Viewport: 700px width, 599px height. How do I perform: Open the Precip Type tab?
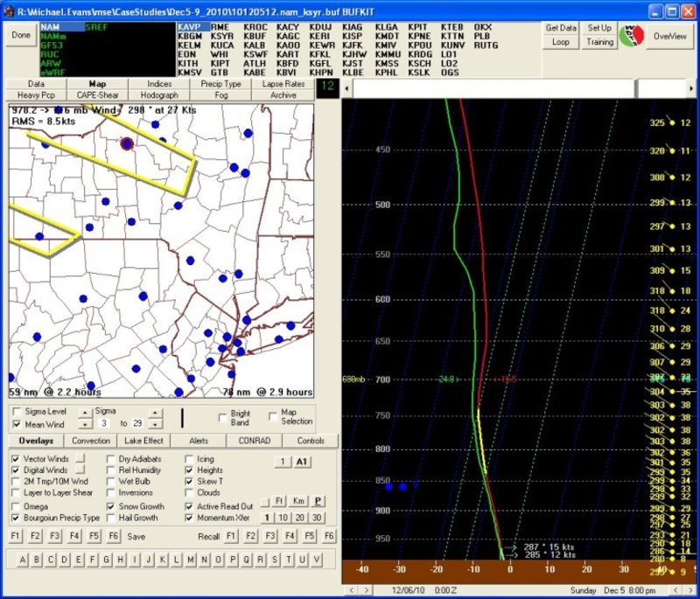pyautogui.click(x=221, y=84)
